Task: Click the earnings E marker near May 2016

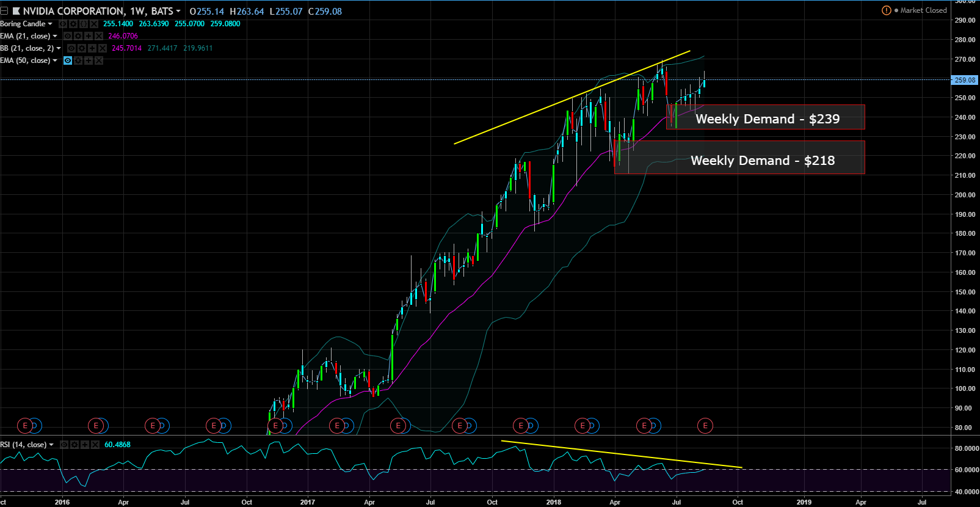Action: coord(153,426)
